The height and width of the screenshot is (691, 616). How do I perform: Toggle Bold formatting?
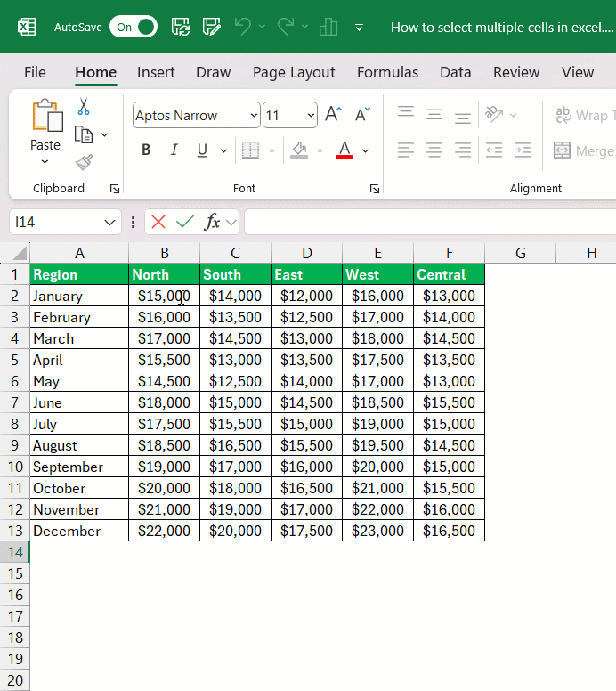[146, 150]
